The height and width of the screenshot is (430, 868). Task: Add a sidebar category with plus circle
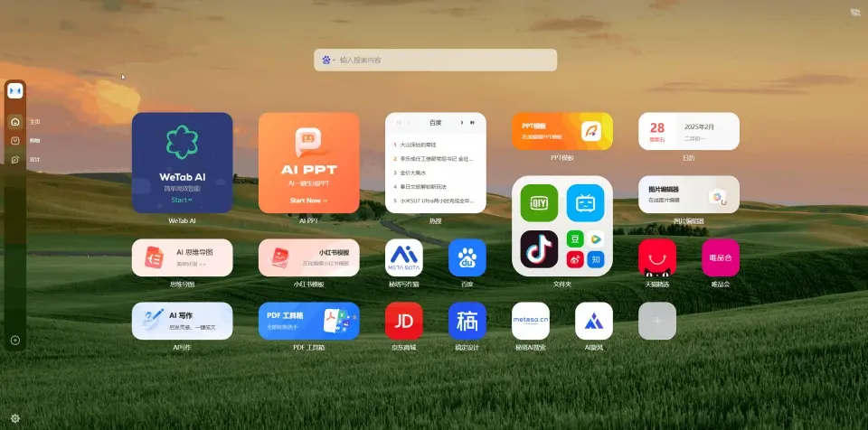click(15, 341)
